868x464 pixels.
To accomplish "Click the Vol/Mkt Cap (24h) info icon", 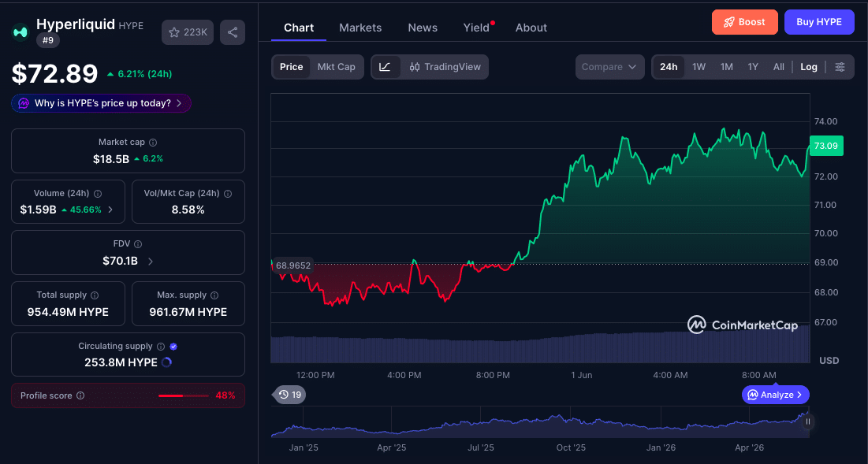I will 228,194.
